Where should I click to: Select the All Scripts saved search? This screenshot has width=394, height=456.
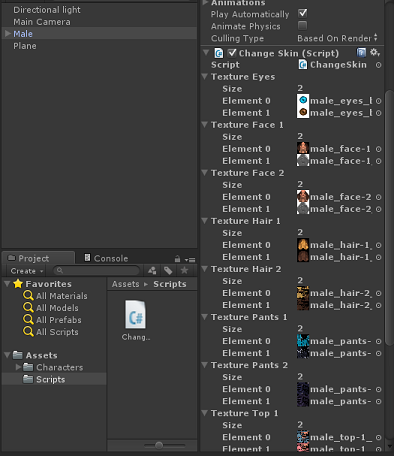(51, 332)
